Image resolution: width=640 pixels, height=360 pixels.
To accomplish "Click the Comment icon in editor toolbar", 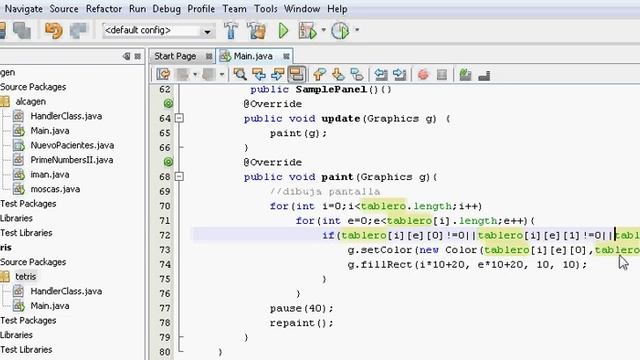I will [465, 74].
